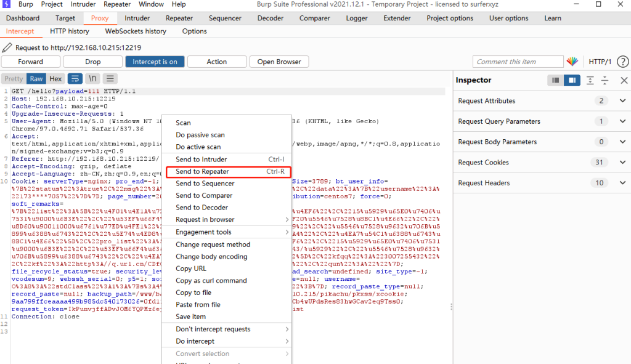Open Don't intercept requests submenu

point(227,329)
